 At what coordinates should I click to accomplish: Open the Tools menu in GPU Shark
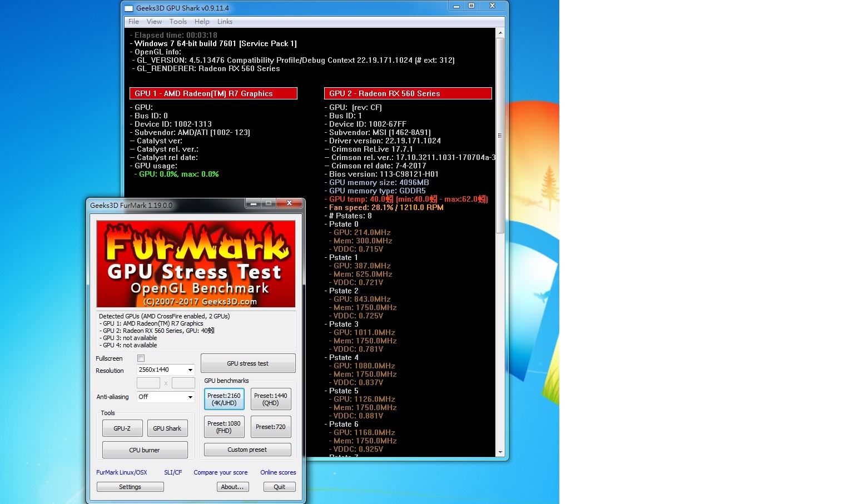point(178,22)
